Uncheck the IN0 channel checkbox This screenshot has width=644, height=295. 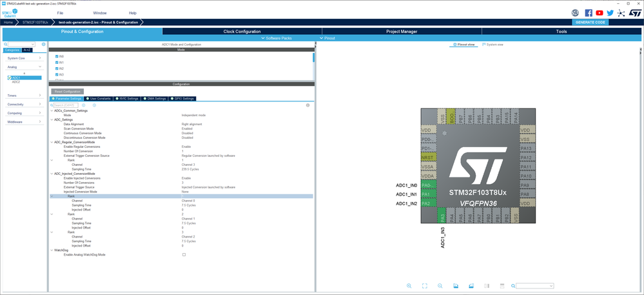point(57,56)
